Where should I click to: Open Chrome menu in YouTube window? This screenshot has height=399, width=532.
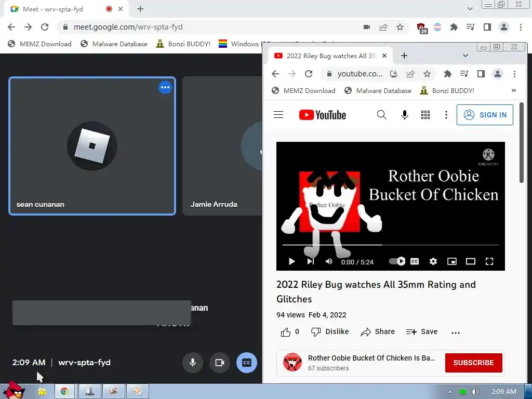click(x=514, y=74)
